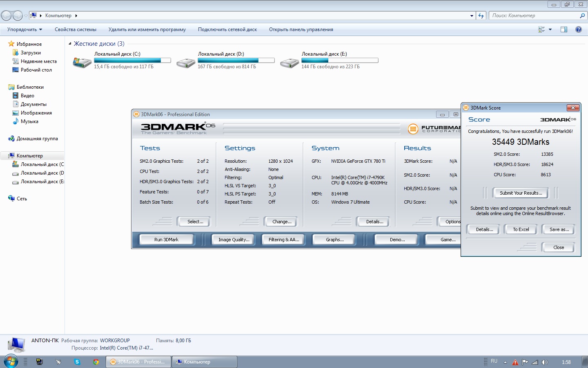The height and width of the screenshot is (368, 588).
Task: Expand the Упорядочить menu
Action: point(24,29)
